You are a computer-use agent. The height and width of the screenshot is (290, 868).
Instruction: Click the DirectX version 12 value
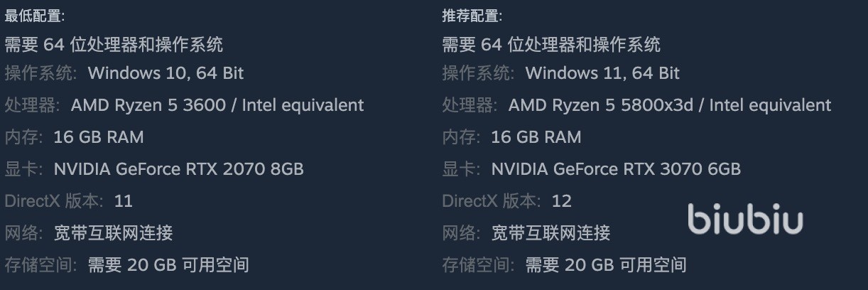[x=561, y=201]
